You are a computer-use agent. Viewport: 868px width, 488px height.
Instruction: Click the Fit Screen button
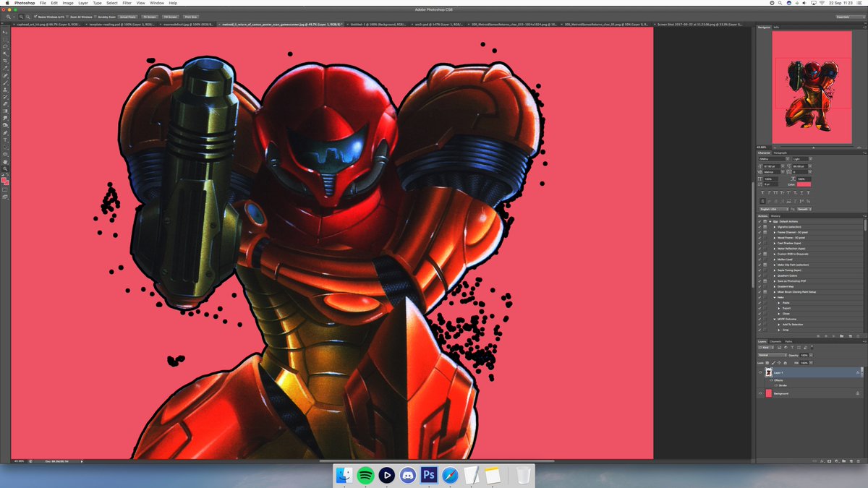(x=149, y=17)
